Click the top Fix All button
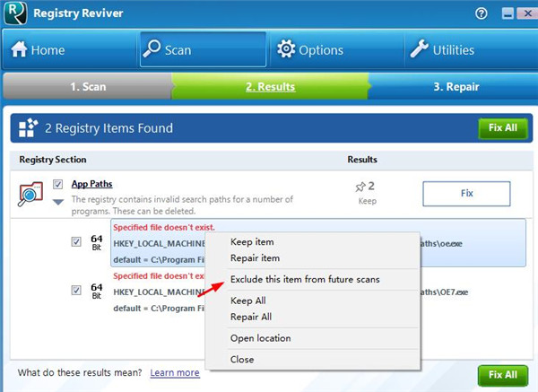Screen dimensions: 538x392 tap(503, 128)
